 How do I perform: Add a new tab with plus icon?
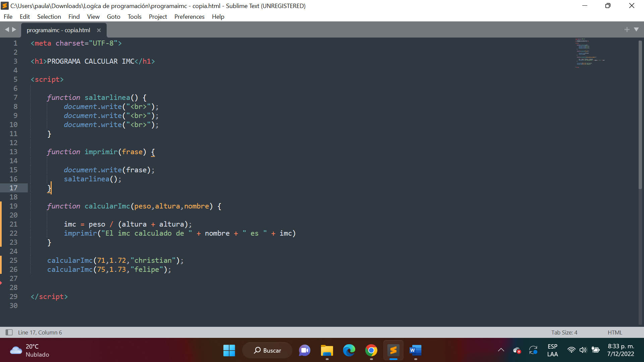[x=627, y=29]
